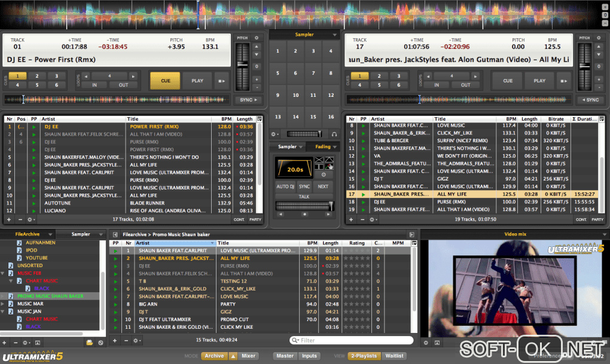Toggle right playlist CONT. mode
610x364 pixels.
(581, 220)
